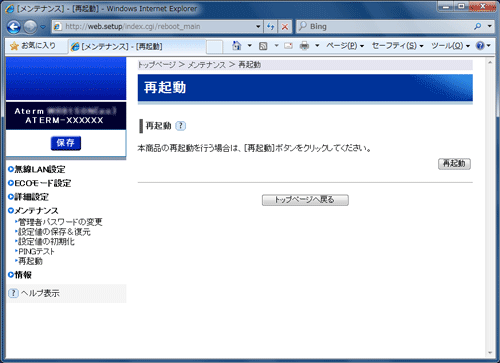Click in the Bing search input field
500x363 pixels.
388,27
